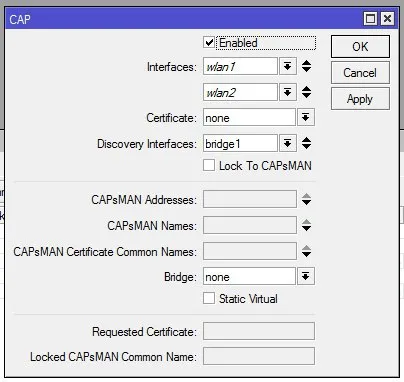Close the CAP window
Viewport: 404px width, 382px height.
pyautogui.click(x=387, y=18)
